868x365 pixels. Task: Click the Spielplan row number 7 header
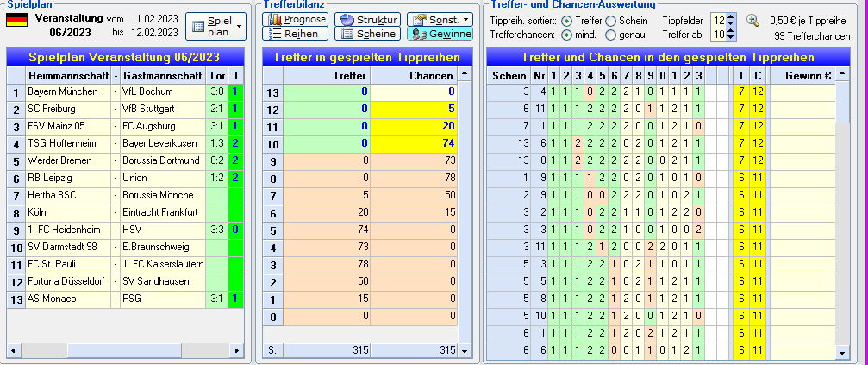point(16,195)
